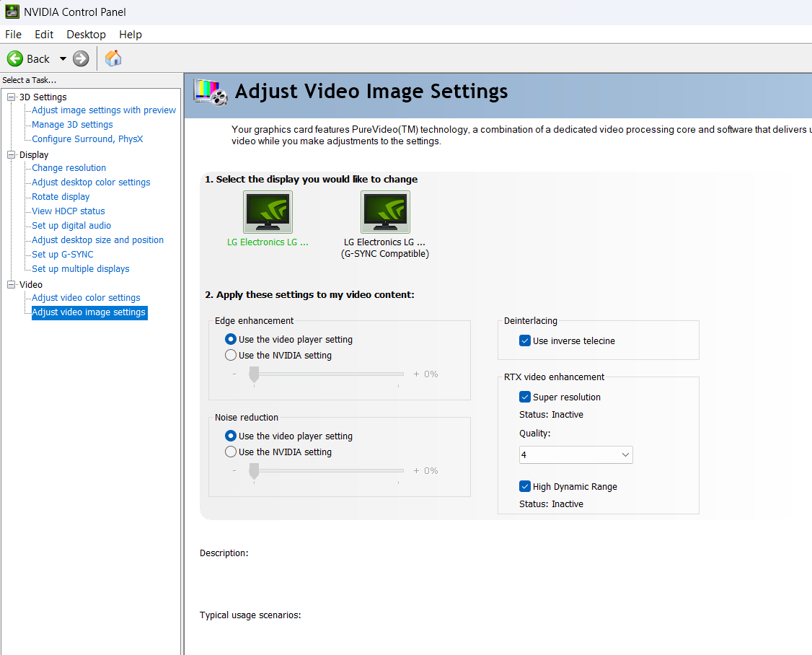Go to the Home page icon

[113, 58]
